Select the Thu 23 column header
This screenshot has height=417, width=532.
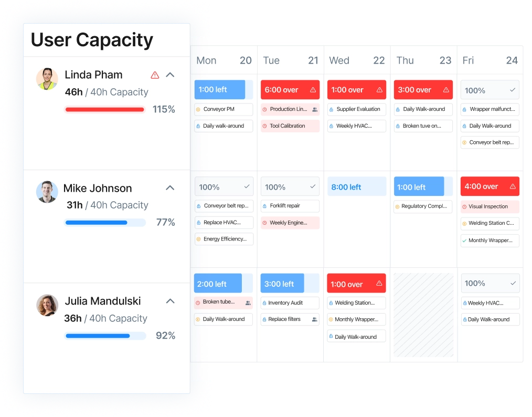coord(423,60)
